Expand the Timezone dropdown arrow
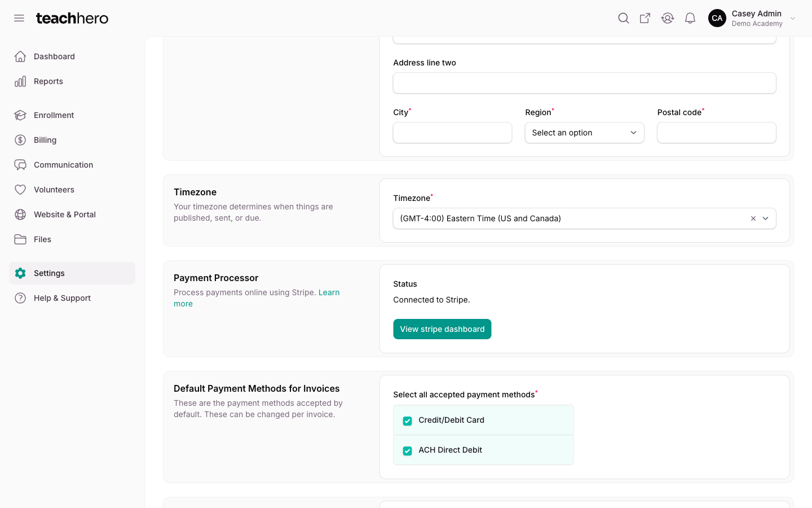 pos(766,218)
